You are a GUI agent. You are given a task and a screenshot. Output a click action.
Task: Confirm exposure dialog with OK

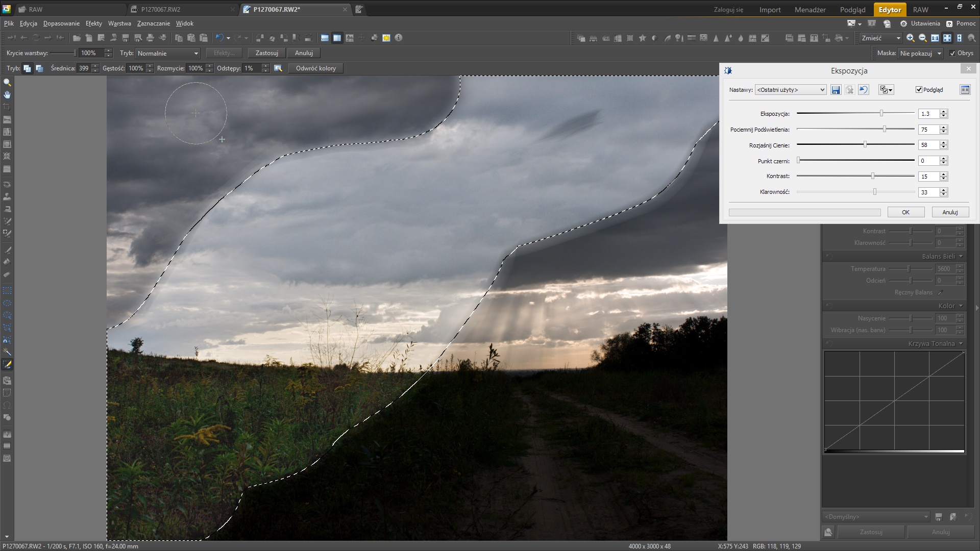pos(905,212)
